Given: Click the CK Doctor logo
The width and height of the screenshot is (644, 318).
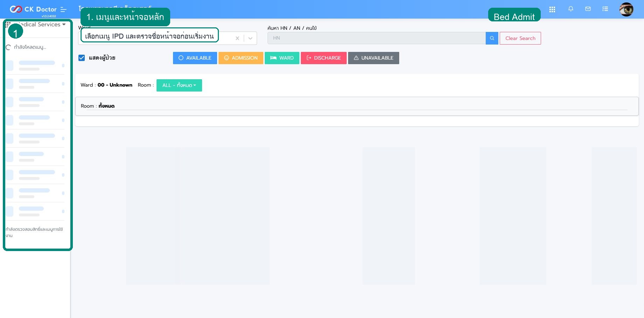Looking at the screenshot, I should (33, 9).
